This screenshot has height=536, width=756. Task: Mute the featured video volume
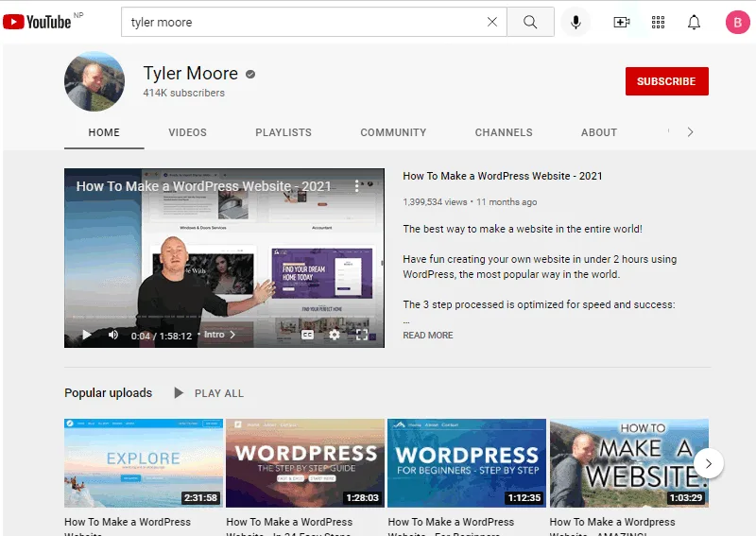pos(113,335)
